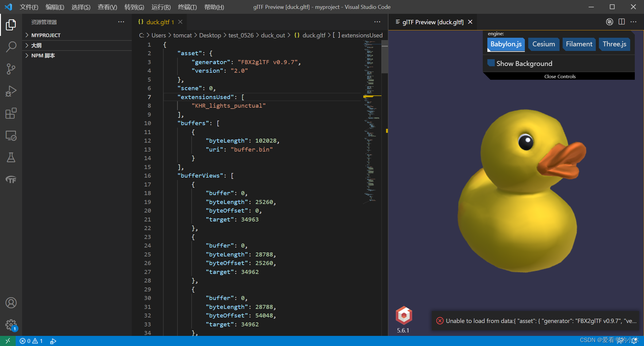Viewport: 644px width, 346px height.
Task: Switch to the duck.gltf editor tab
Action: coord(158,22)
